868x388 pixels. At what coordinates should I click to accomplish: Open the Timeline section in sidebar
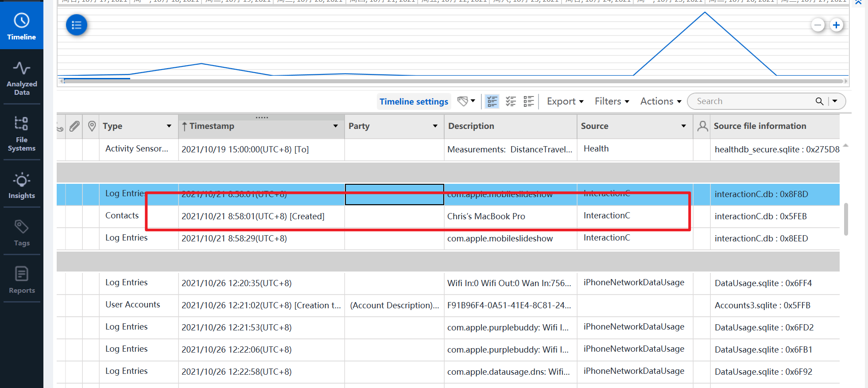pyautogui.click(x=21, y=26)
